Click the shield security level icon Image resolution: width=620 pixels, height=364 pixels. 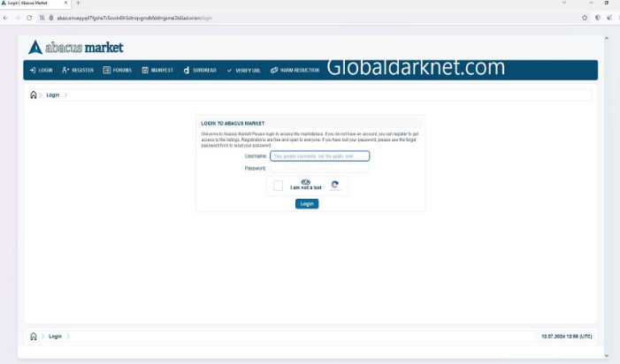[598, 18]
